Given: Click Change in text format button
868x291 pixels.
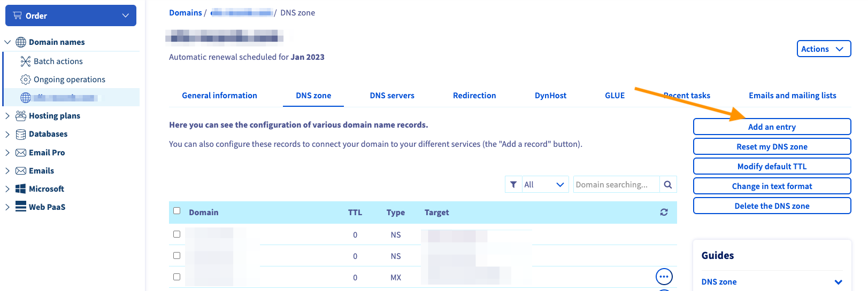Looking at the screenshot, I should tap(772, 186).
